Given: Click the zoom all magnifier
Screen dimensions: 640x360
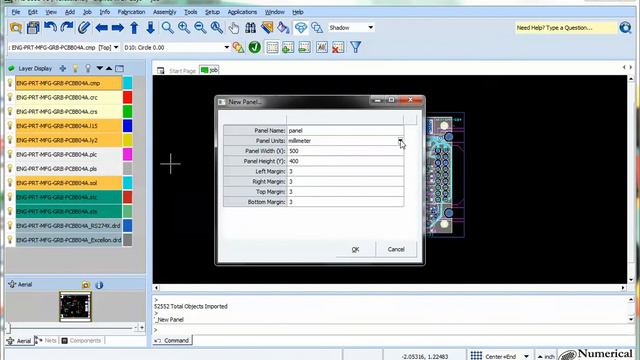Looking at the screenshot, I should 217,28.
